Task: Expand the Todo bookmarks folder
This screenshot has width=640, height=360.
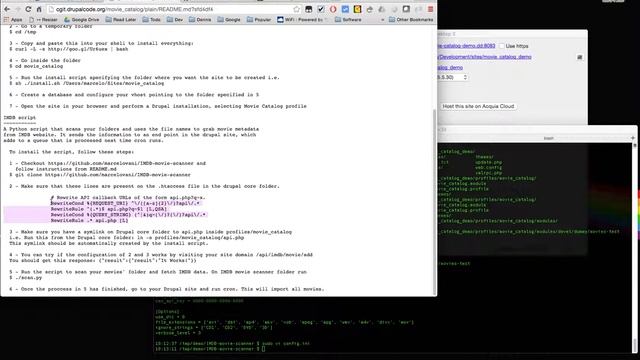Action: click(151, 20)
